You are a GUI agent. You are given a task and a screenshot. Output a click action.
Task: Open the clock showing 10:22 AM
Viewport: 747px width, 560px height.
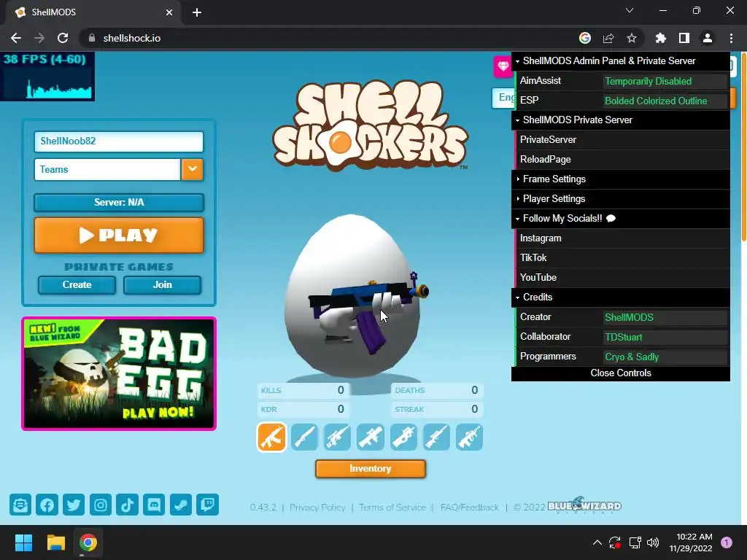(x=691, y=542)
